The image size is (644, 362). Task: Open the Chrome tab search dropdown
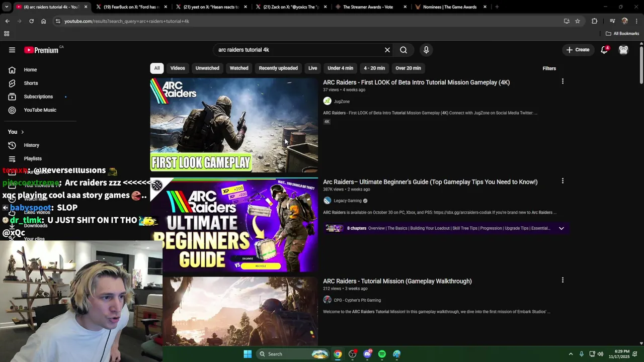6,7
